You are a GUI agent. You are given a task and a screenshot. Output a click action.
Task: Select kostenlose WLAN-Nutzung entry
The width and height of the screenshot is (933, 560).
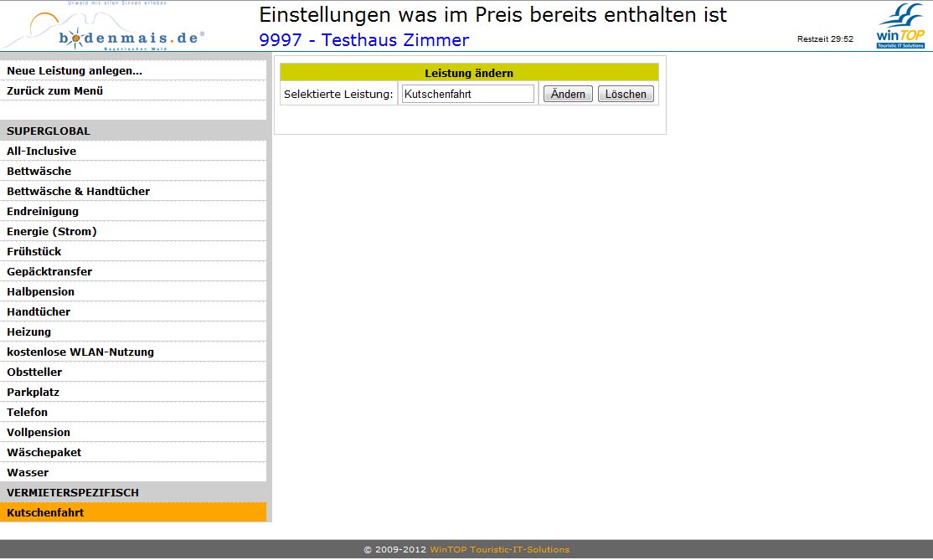pyautogui.click(x=80, y=352)
